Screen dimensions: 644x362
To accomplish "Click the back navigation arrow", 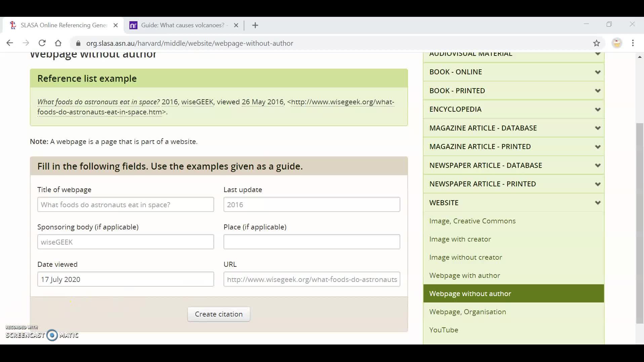I will [10, 43].
